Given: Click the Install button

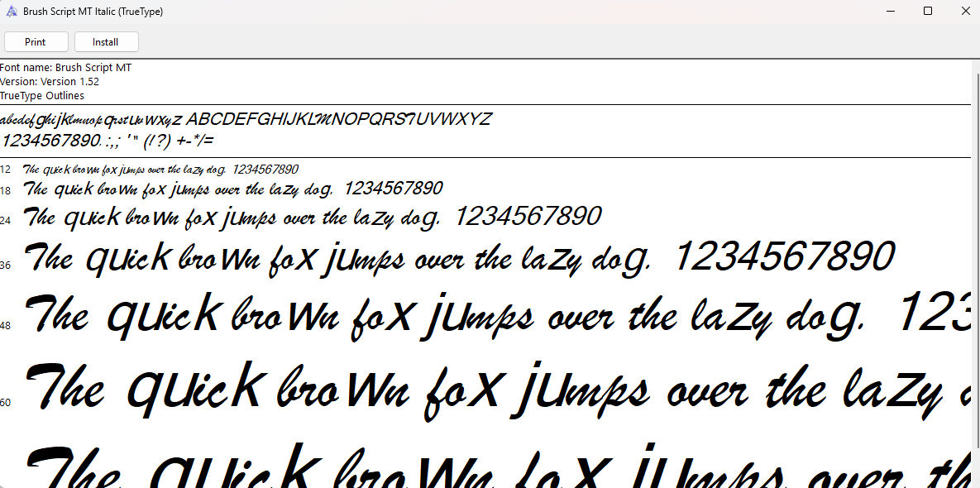Looking at the screenshot, I should coord(106,42).
